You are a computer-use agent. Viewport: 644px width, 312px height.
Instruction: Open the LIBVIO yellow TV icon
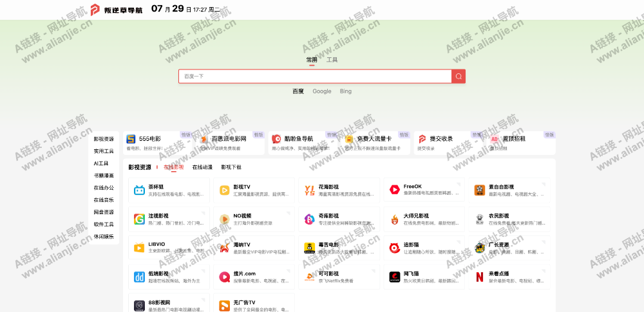(x=139, y=248)
